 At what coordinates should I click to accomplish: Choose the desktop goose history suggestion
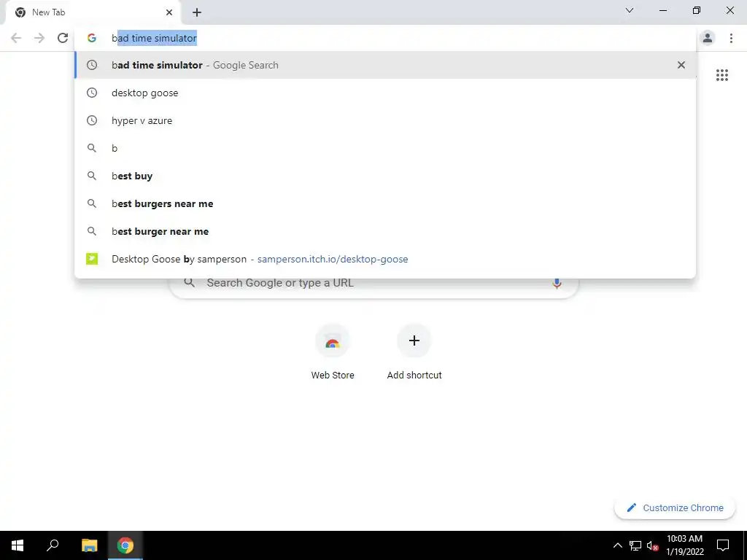click(x=385, y=93)
